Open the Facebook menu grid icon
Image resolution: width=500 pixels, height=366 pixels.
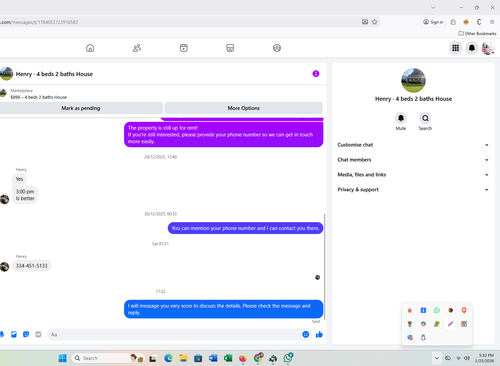[455, 48]
